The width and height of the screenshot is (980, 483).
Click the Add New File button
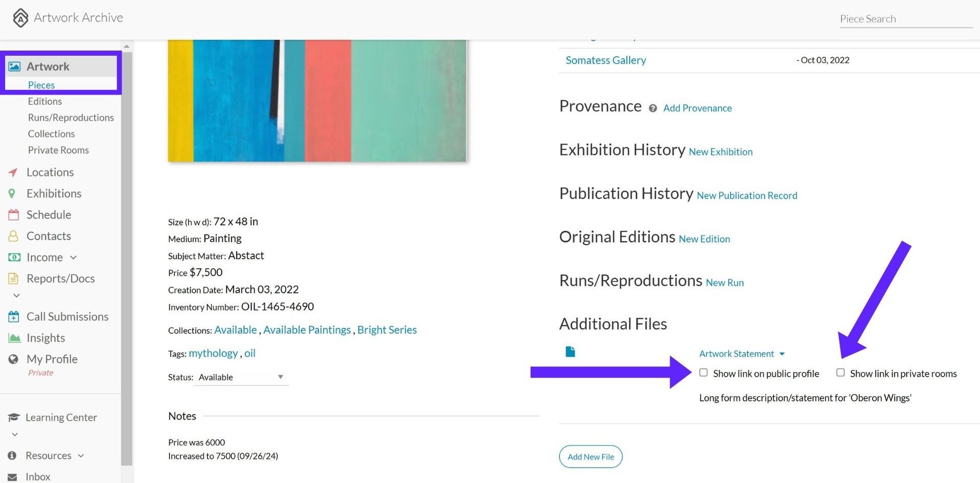click(x=590, y=456)
